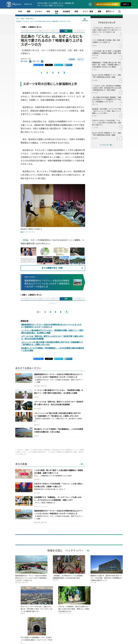Open the 産業 navigation menu
138x644 pixels.
76,11
